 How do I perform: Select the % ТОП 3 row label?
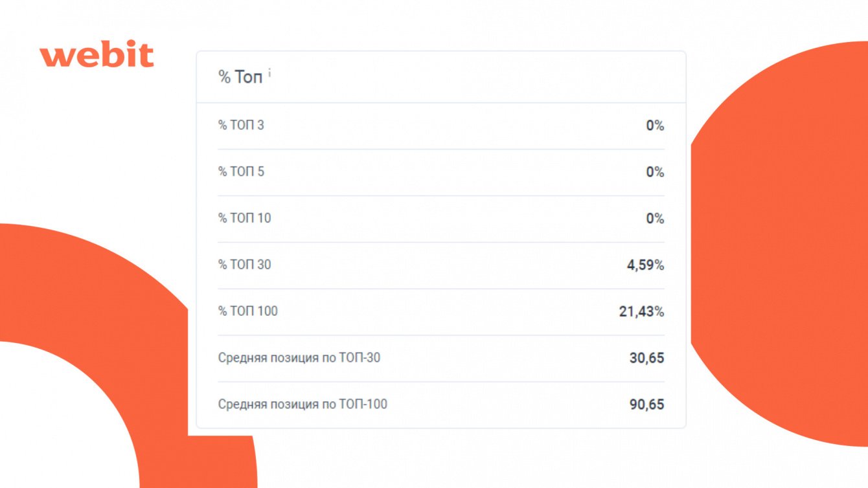(241, 125)
